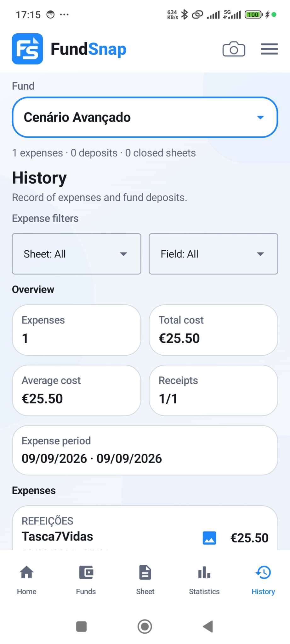Tap the FundSnap logo icon
Image resolution: width=290 pixels, height=644 pixels.
coord(27,49)
